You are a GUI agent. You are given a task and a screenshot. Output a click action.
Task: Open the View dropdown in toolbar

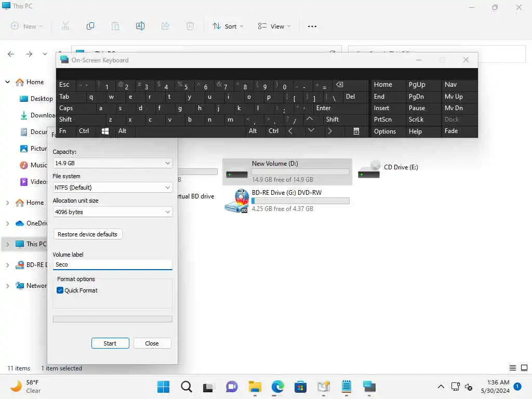[x=274, y=26]
